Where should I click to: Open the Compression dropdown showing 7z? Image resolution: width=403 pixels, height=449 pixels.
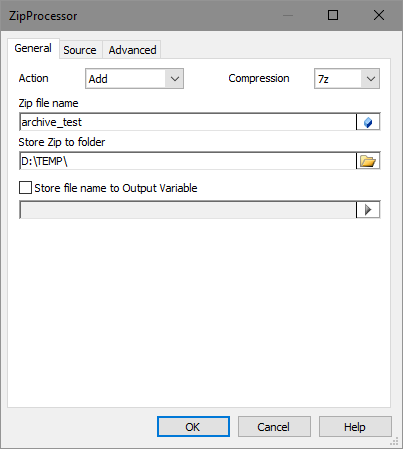click(x=347, y=79)
